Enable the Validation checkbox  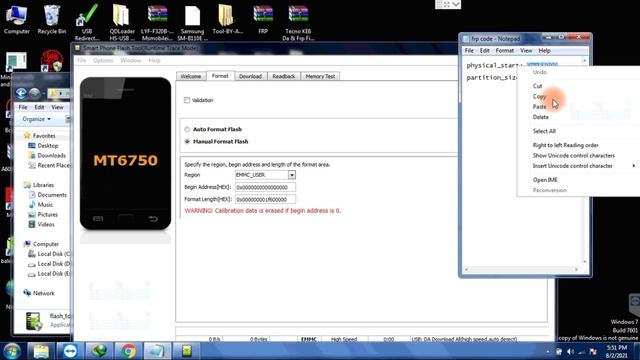(187, 100)
